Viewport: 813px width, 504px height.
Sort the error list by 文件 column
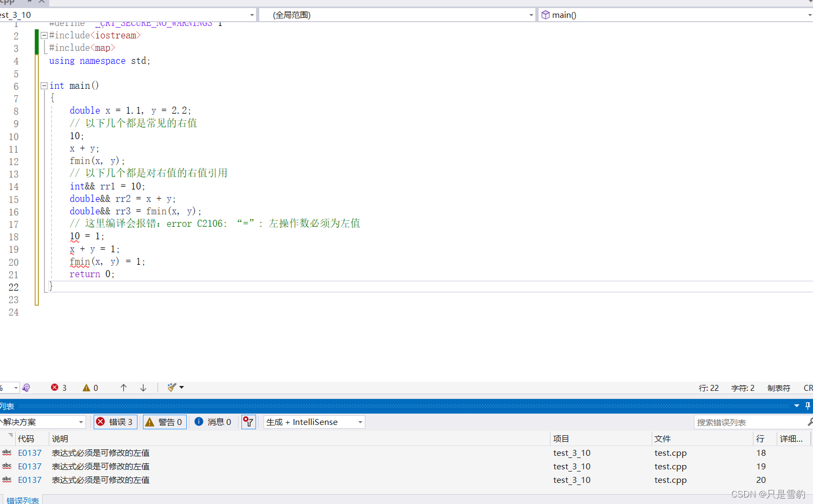702,438
